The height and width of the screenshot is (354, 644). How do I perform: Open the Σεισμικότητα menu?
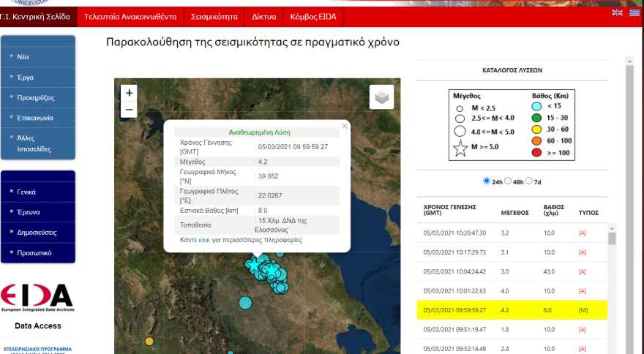point(214,17)
